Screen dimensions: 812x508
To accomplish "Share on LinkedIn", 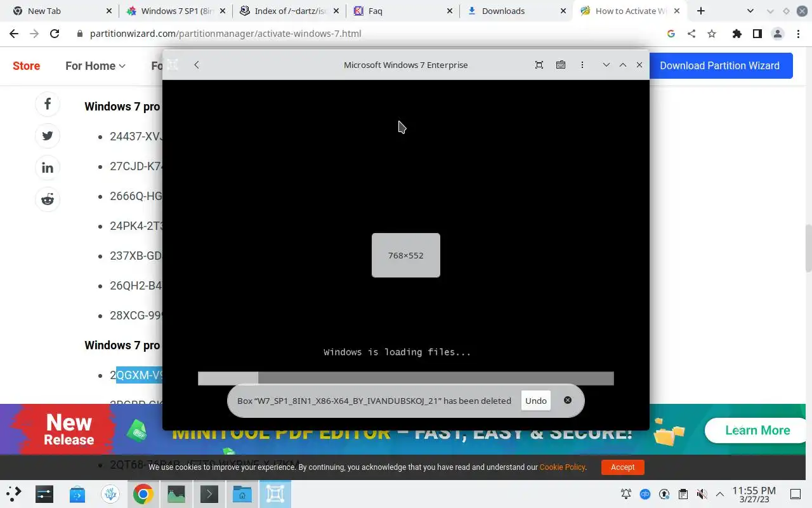I will pos(48,168).
